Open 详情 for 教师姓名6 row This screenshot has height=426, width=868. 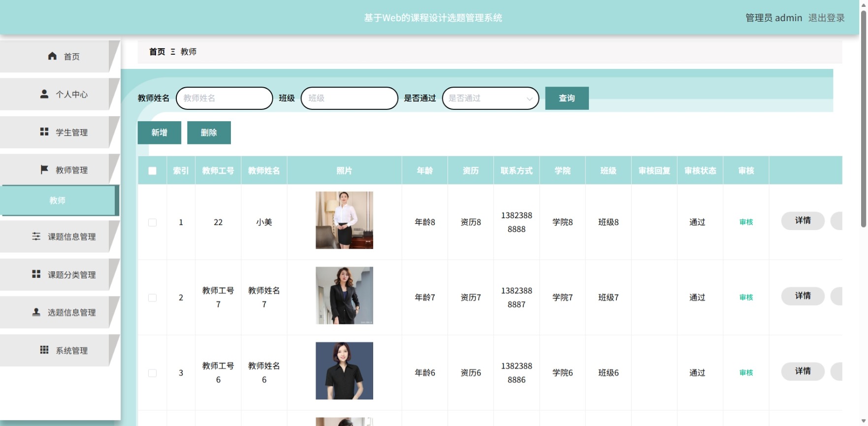click(803, 371)
